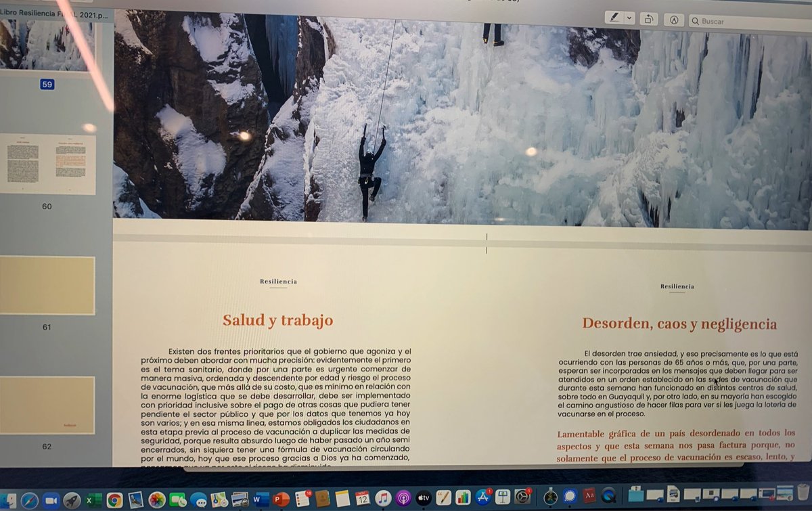This screenshot has height=511, width=812.
Task: Open Safari from the Dock
Action: (x=29, y=500)
